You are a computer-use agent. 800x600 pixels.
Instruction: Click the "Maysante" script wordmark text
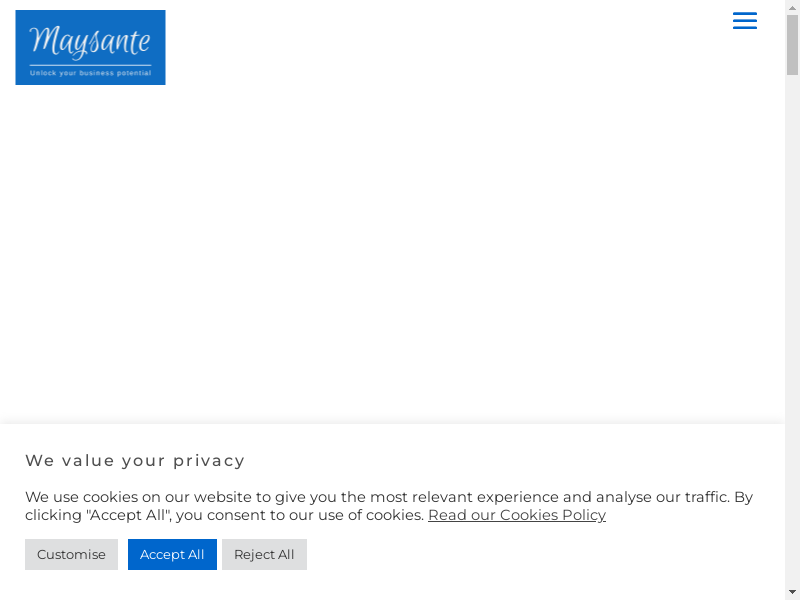click(x=90, y=41)
